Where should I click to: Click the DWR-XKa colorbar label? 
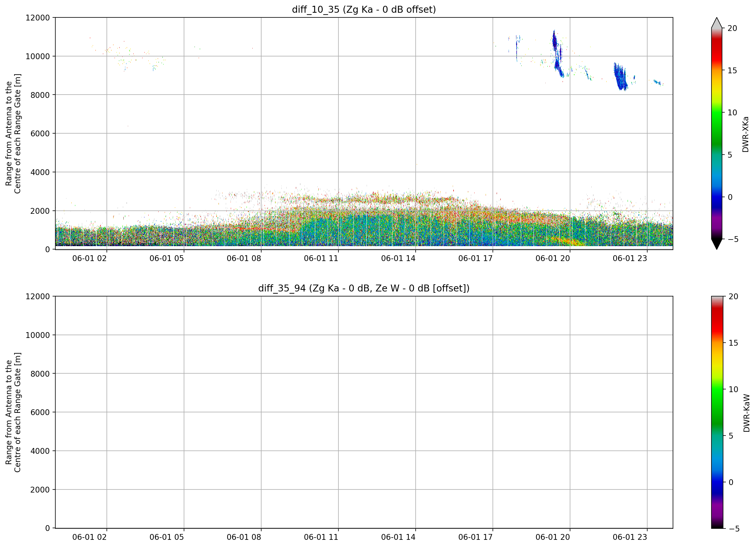[745, 134]
